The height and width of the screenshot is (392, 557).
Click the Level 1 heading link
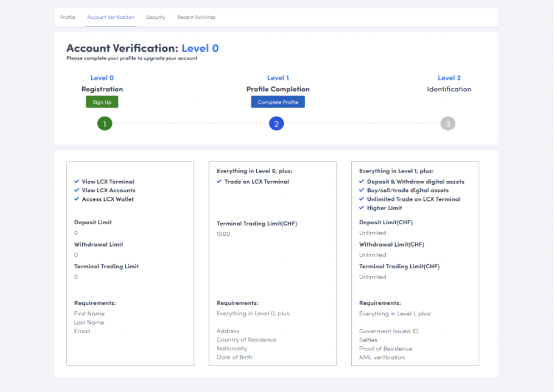pyautogui.click(x=278, y=78)
